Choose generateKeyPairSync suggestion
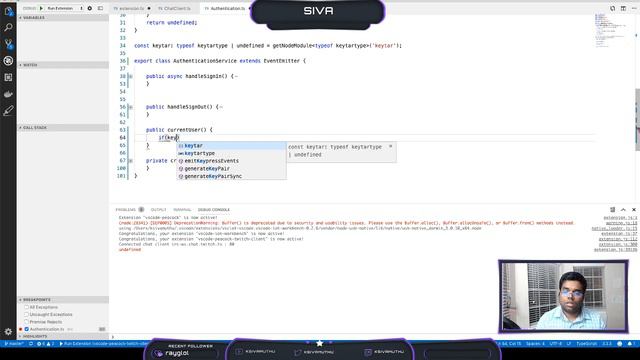Viewport: 640px width, 360px height. click(231, 176)
